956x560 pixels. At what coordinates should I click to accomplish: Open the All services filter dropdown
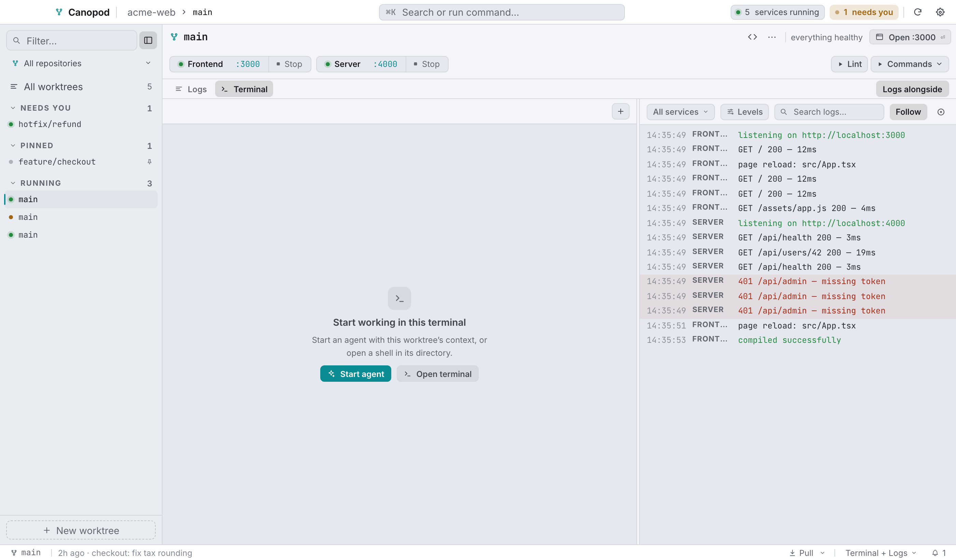click(680, 112)
